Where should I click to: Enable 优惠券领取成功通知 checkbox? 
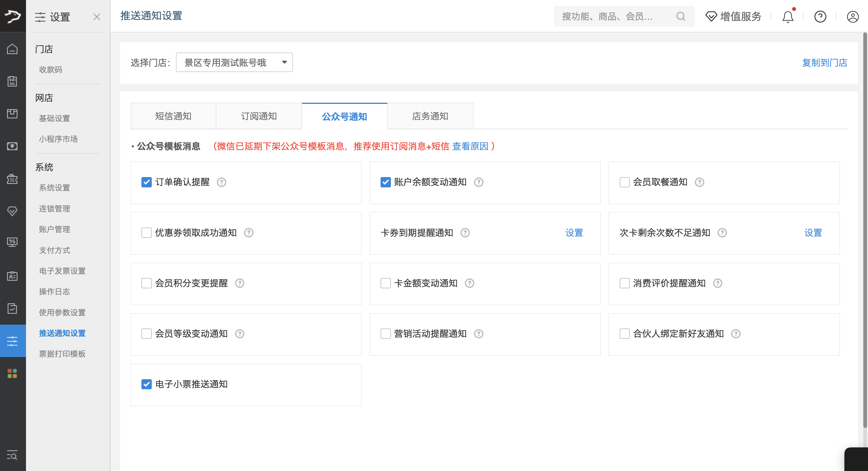(x=146, y=233)
